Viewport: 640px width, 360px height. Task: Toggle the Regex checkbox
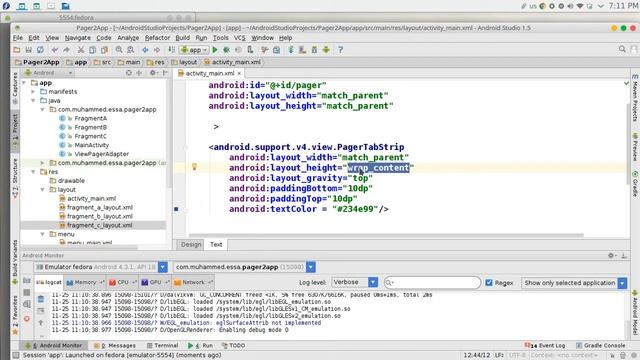[x=489, y=282]
